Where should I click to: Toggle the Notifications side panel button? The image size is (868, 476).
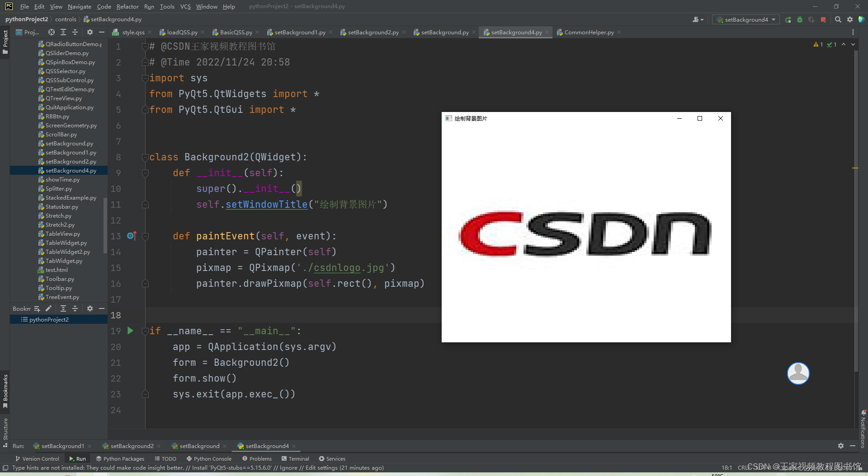[863, 429]
